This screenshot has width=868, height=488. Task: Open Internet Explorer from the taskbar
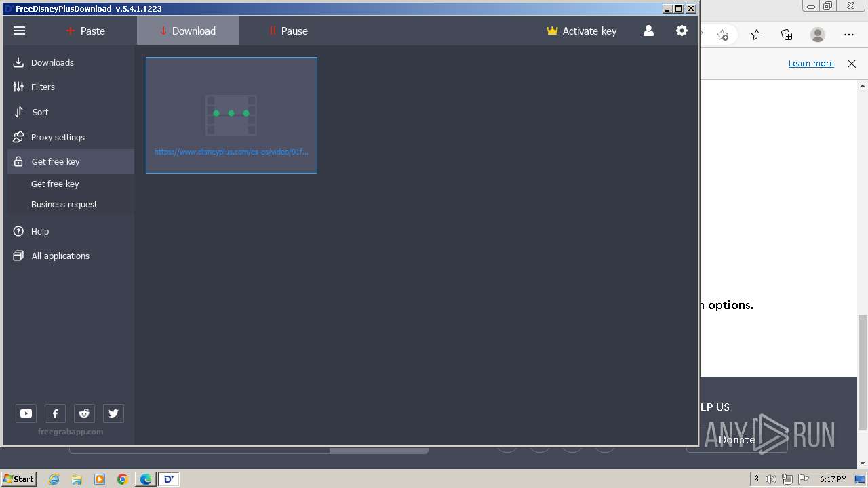coord(54,479)
